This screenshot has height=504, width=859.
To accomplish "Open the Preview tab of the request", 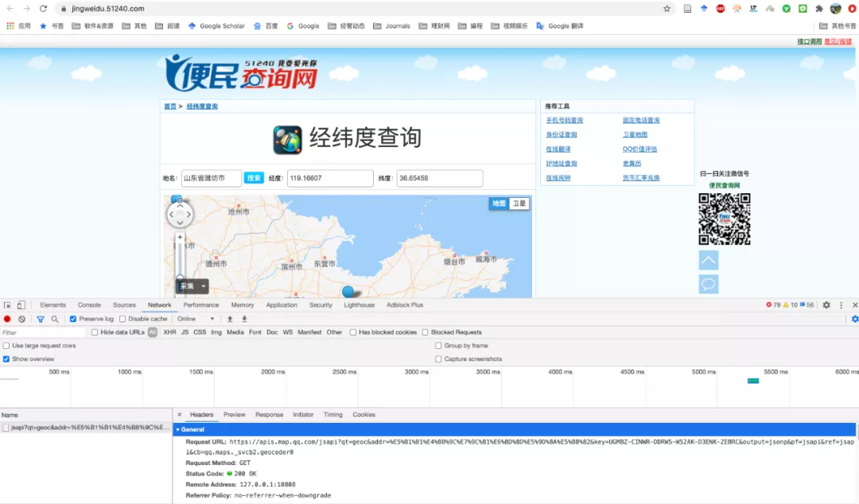I will 234,415.
